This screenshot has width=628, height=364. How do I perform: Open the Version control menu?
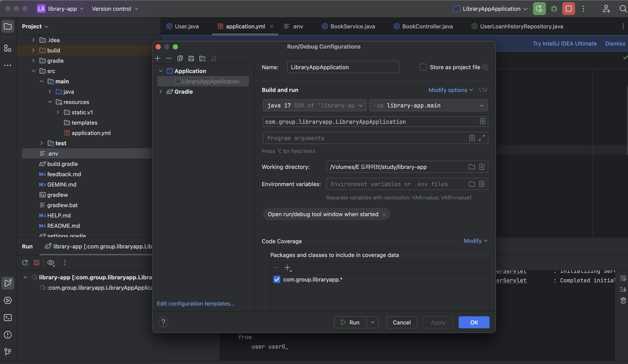(115, 9)
